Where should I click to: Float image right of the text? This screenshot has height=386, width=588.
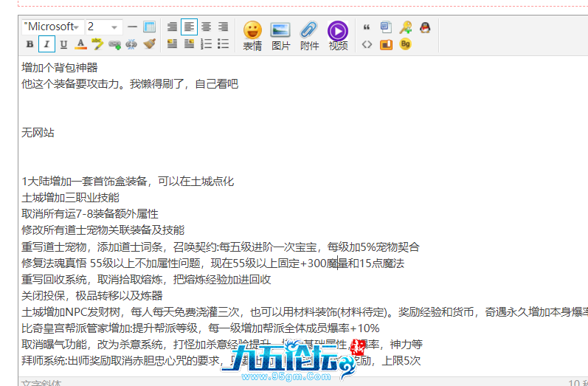point(189,44)
